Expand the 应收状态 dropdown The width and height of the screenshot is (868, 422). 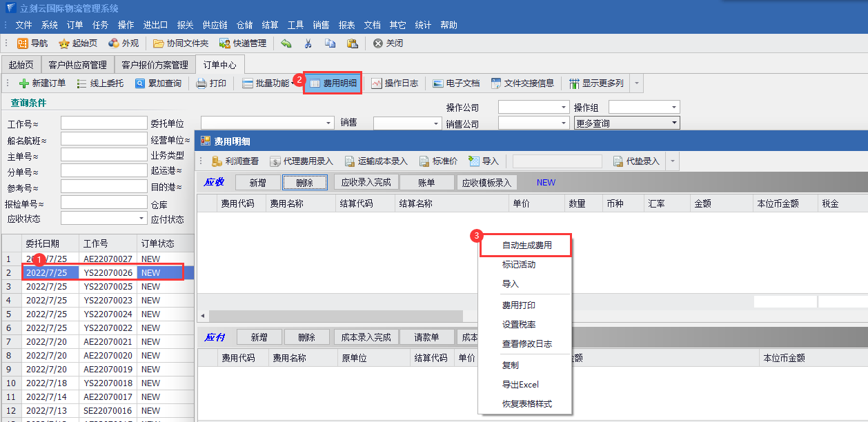[141, 219]
